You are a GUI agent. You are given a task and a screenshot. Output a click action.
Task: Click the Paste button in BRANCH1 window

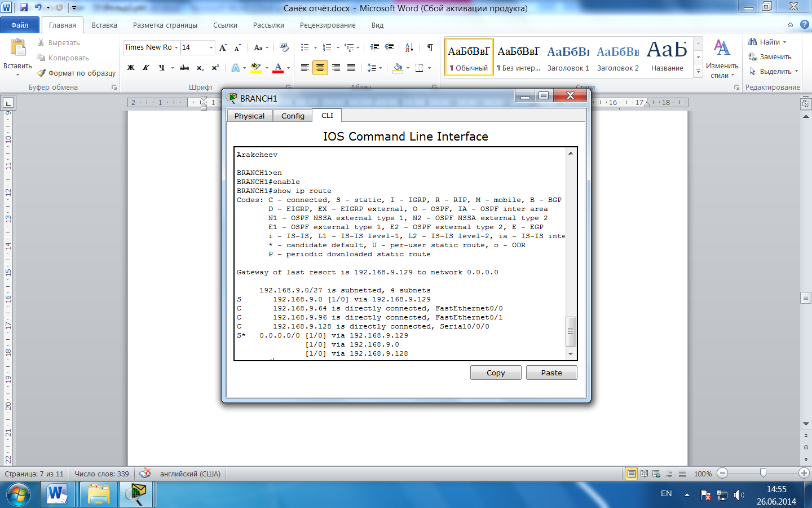[x=551, y=373]
